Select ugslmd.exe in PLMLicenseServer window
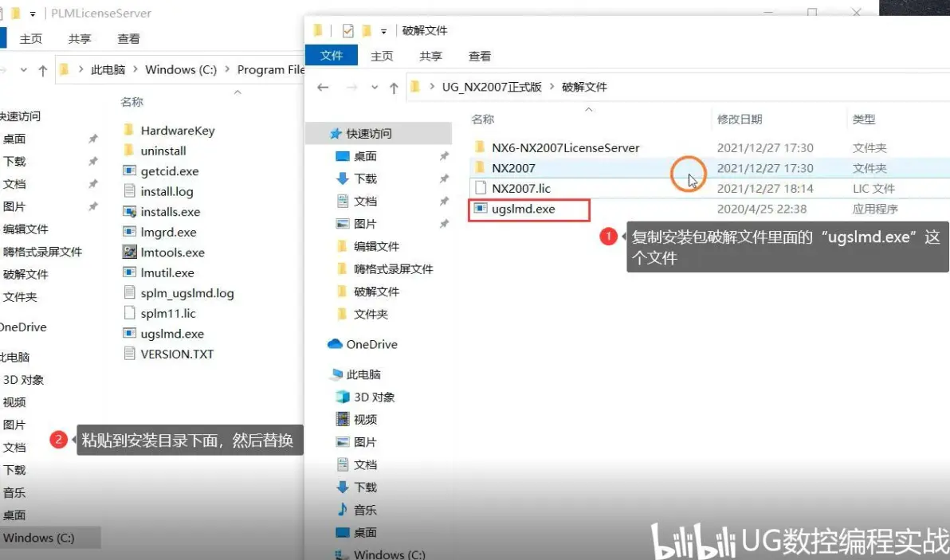This screenshot has height=560, width=950. coord(172,334)
